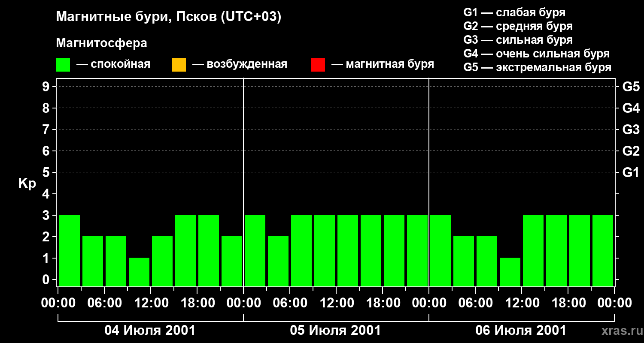Click the 05 July 18:00–21:00 bar

coord(394,250)
